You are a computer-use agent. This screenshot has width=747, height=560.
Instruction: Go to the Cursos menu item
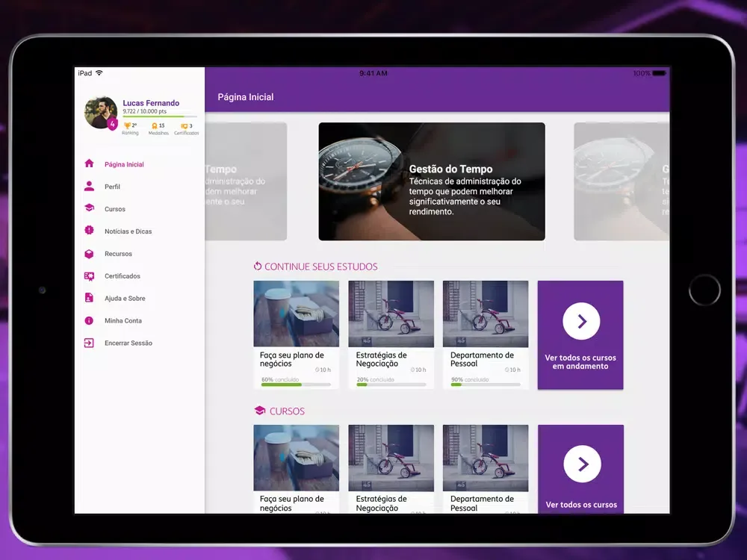coord(115,209)
